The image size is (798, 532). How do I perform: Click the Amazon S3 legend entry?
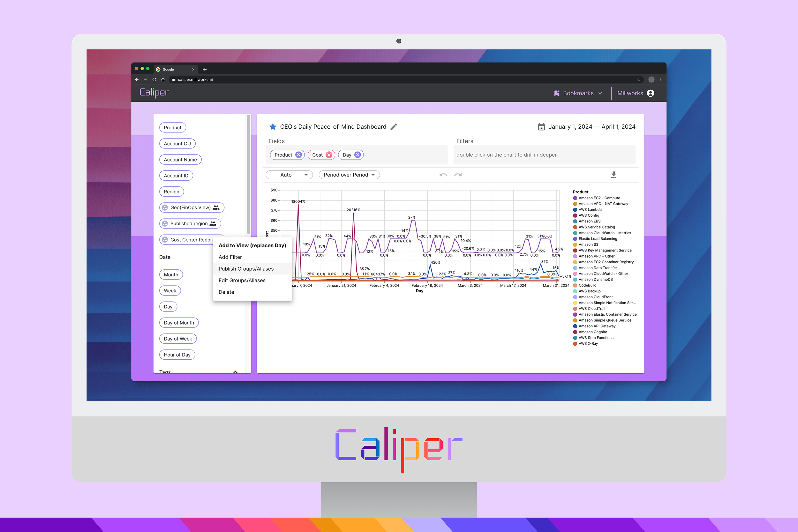pos(586,245)
